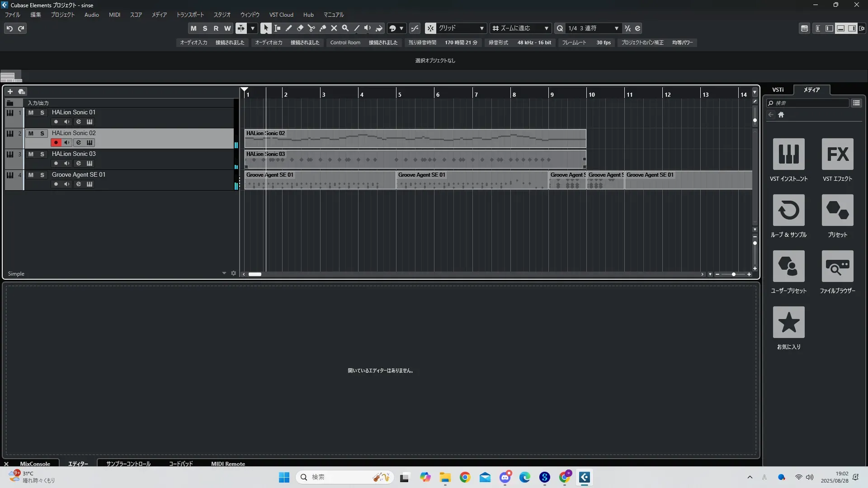Select the Split scissors tool
The width and height of the screenshot is (868, 488).
tap(311, 28)
